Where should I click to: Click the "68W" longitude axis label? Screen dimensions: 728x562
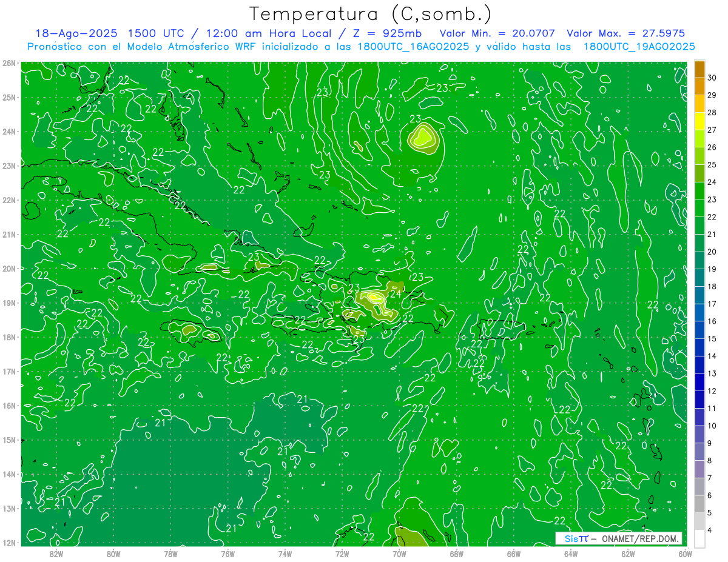pyautogui.click(x=457, y=554)
